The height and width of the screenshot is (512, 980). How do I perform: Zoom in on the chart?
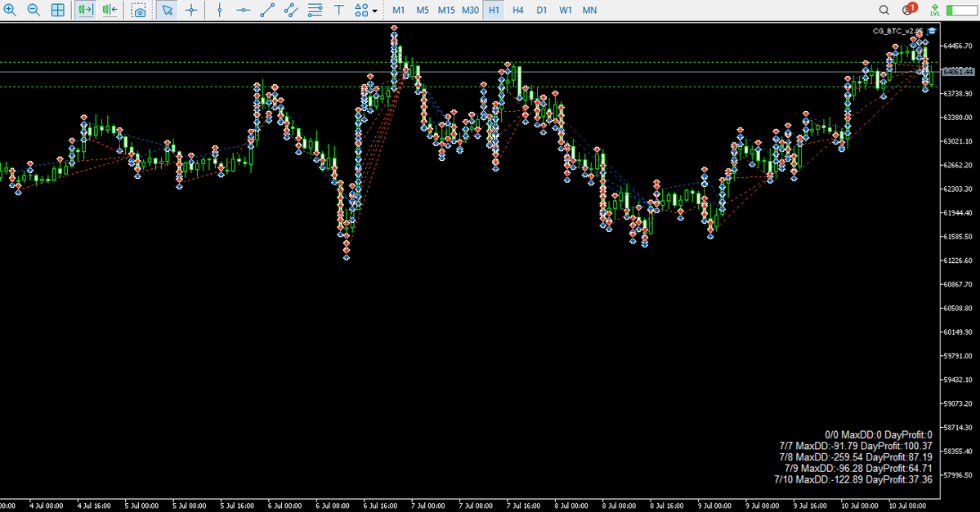click(x=10, y=10)
